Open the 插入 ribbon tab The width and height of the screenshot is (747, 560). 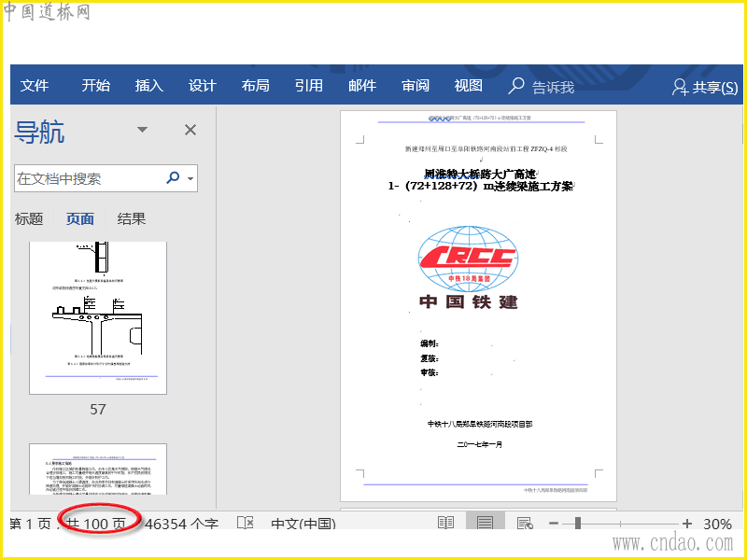click(x=149, y=86)
